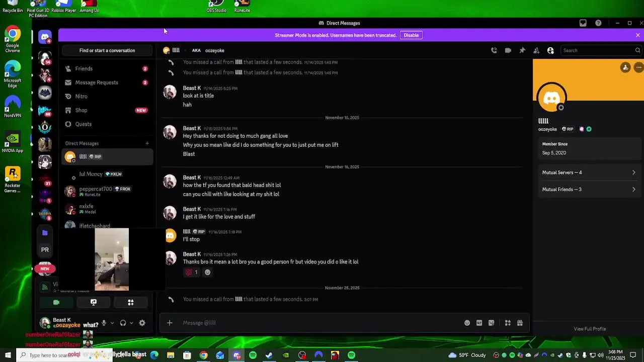Open headphone output options dropdown
The height and width of the screenshot is (362, 644).
click(131, 323)
